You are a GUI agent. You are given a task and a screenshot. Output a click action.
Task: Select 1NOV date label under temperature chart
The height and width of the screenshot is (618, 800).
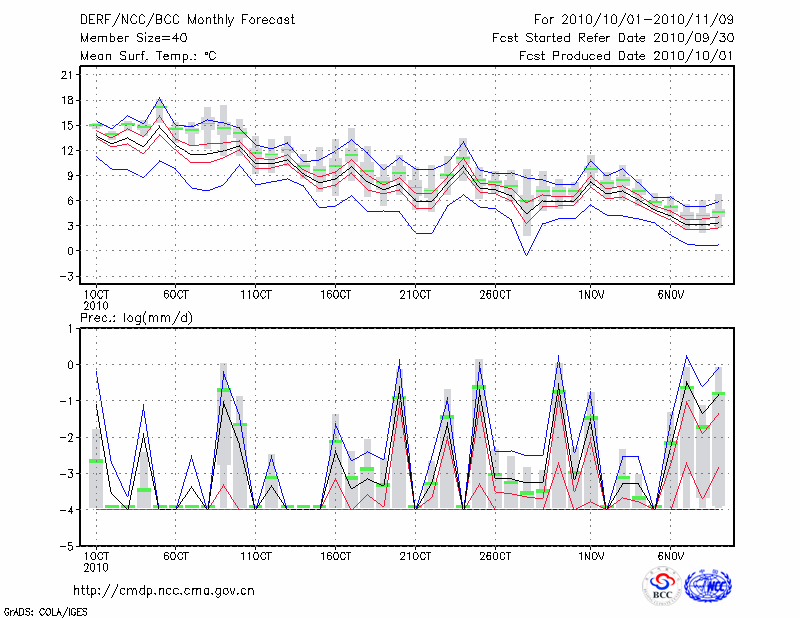tap(591, 295)
